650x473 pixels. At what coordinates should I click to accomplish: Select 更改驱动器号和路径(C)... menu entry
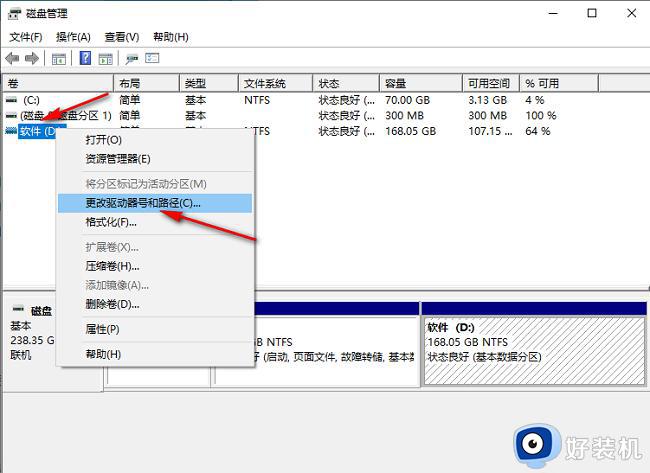click(x=155, y=203)
